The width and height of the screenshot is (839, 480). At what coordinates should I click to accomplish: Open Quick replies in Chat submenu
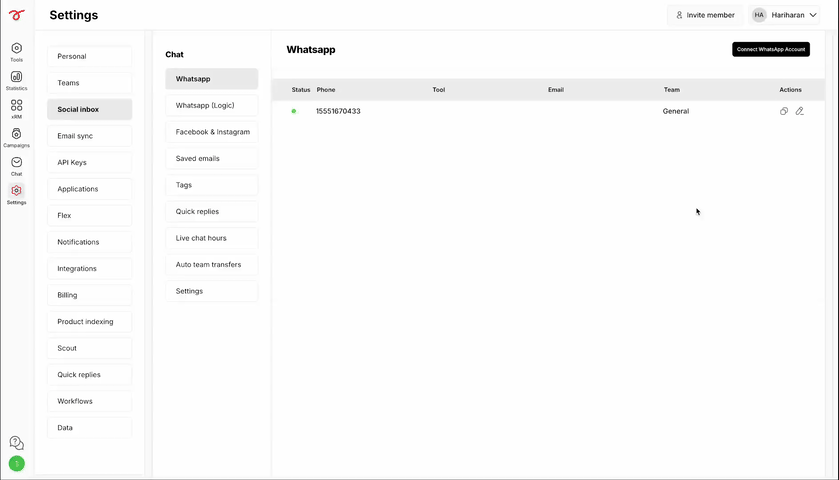(211, 211)
